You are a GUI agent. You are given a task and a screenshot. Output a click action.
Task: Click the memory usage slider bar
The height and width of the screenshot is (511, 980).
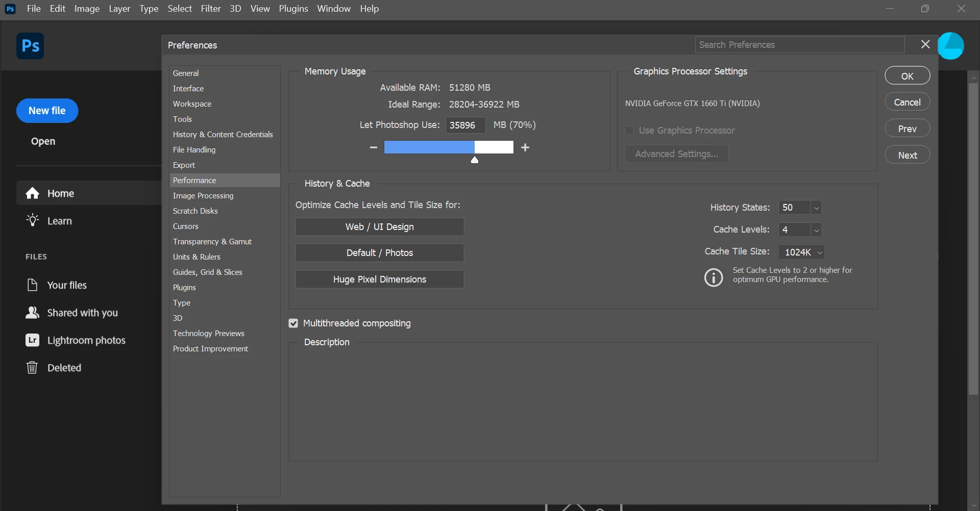click(x=449, y=147)
